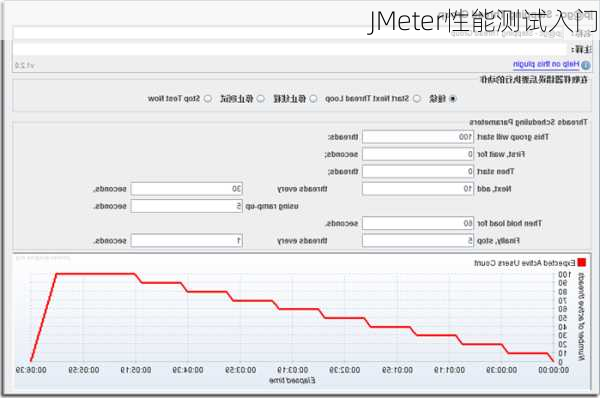Click the blue info icon beside Help link

pyautogui.click(x=585, y=65)
